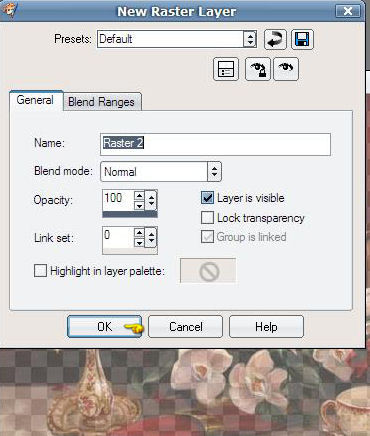Click the Reset to default arrow icon
Image resolution: width=370 pixels, height=436 pixels.
click(x=275, y=39)
